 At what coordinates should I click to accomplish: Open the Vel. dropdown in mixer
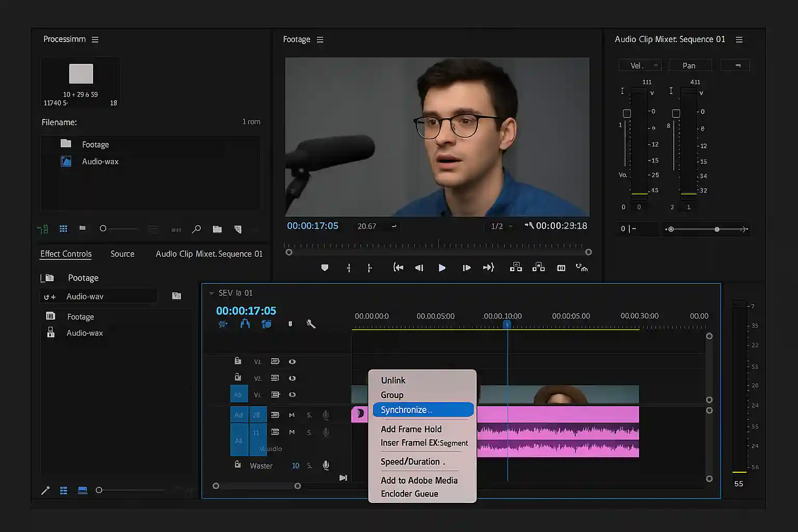click(640, 65)
